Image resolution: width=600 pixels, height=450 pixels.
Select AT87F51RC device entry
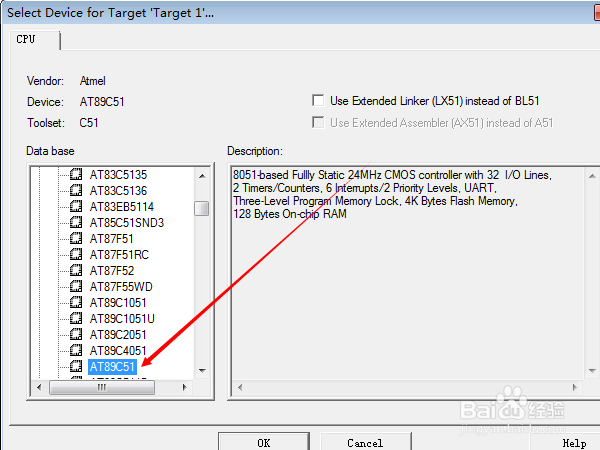pos(119,255)
